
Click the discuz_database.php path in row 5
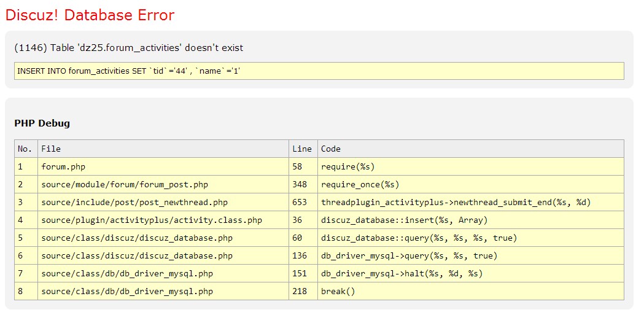(x=137, y=238)
